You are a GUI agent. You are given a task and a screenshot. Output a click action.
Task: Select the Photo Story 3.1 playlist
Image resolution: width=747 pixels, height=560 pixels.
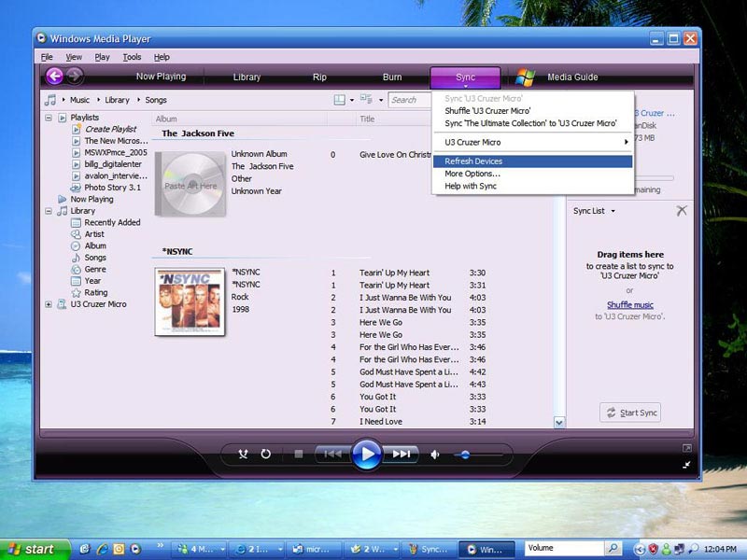pos(112,188)
